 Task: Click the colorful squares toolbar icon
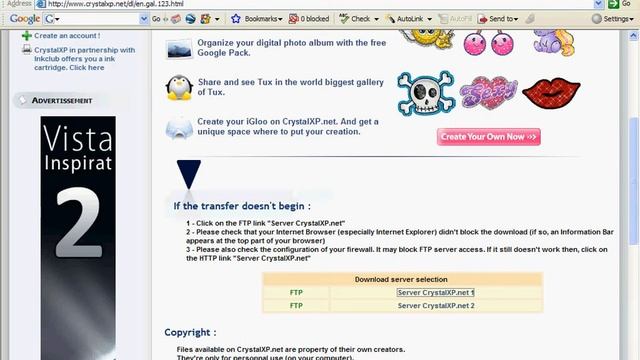pos(205,19)
